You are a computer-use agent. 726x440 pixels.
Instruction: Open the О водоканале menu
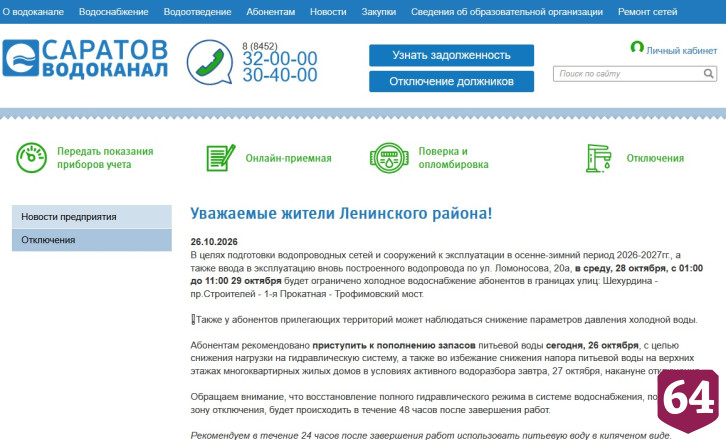pyautogui.click(x=33, y=12)
